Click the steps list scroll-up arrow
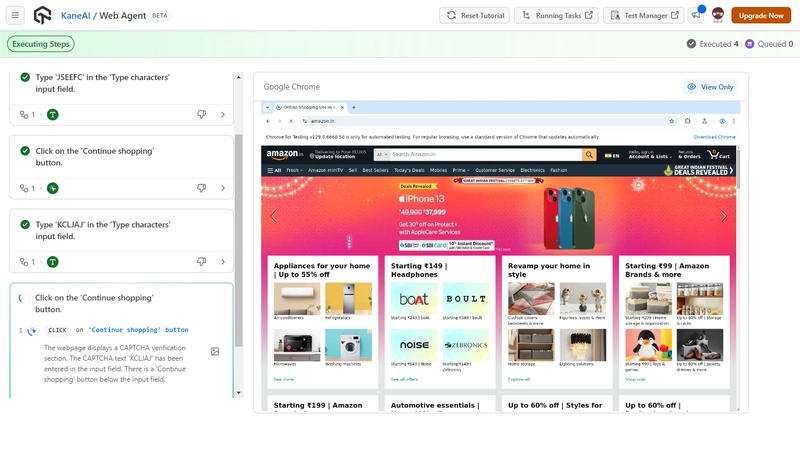The width and height of the screenshot is (800, 449). coord(238,78)
